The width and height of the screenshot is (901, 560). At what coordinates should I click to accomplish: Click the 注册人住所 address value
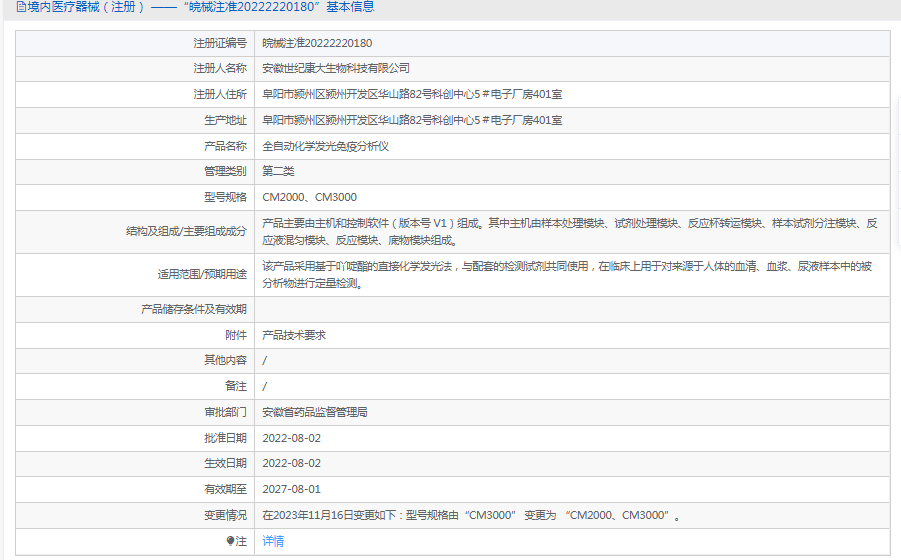(412, 95)
